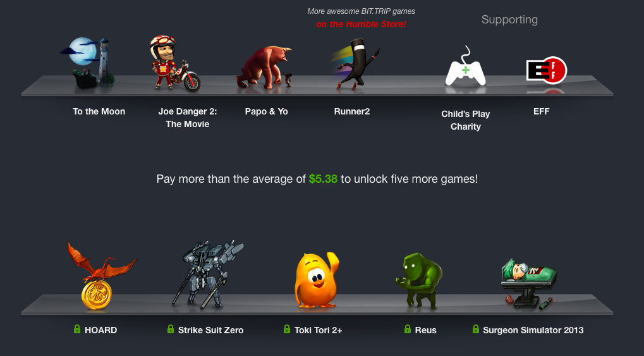Viewport: 644px width, 356px height.
Task: Follow the red 'on the Humble Store!' link
Action: pyautogui.click(x=361, y=24)
